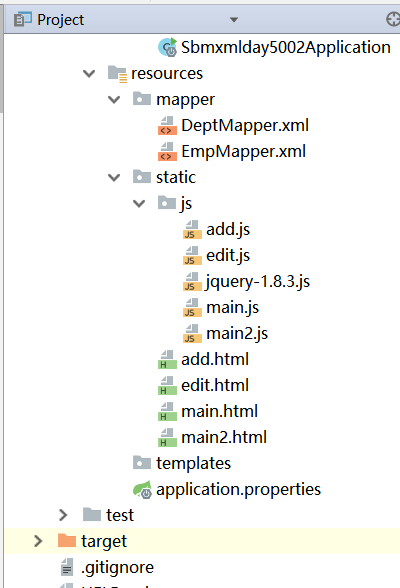
Task: Expand the test folder chevron
Action: [x=63, y=515]
